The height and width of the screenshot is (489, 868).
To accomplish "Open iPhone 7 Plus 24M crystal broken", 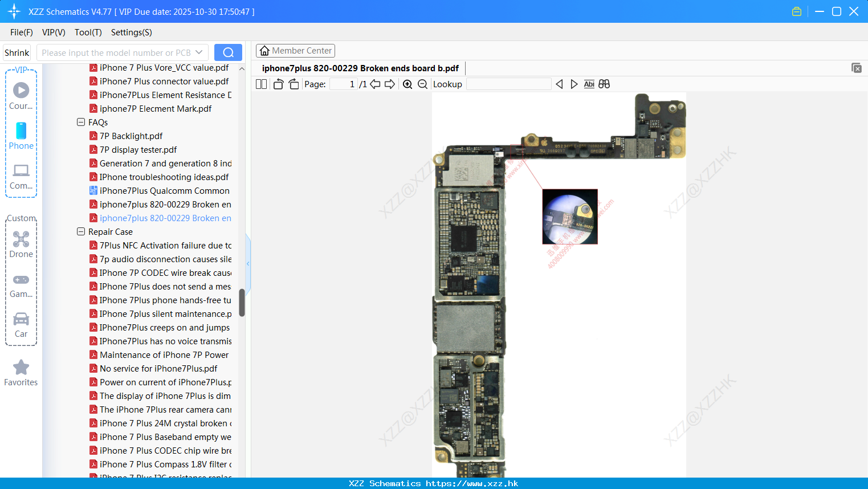I will (164, 423).
